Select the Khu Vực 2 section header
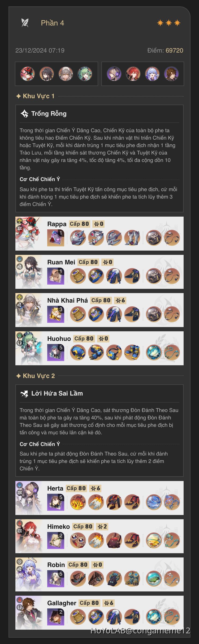Image resolution: width=199 pixels, height=644 pixels. click(x=36, y=376)
